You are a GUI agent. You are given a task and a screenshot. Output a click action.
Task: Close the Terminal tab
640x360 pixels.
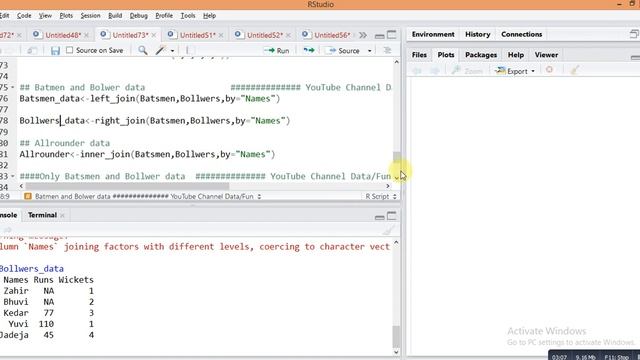coord(62,215)
